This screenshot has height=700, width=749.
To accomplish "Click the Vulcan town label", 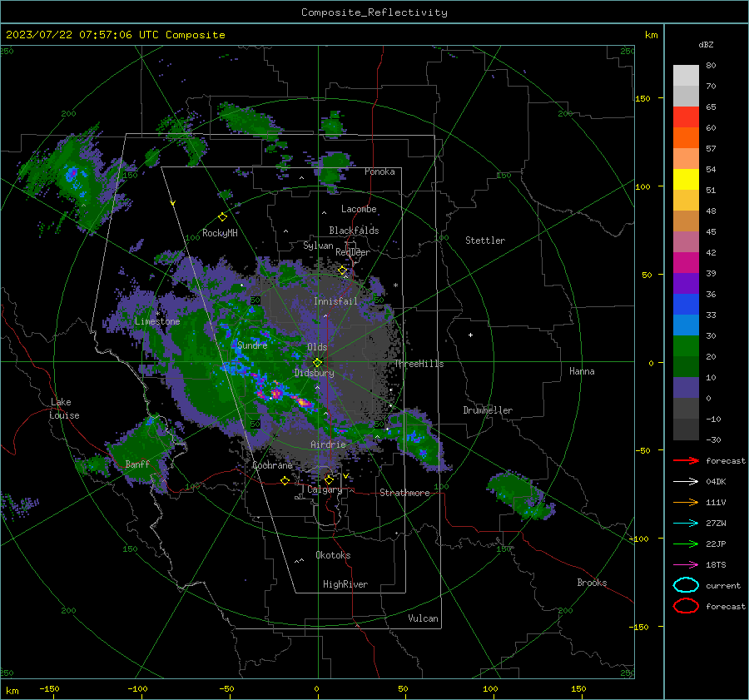I will (423, 618).
